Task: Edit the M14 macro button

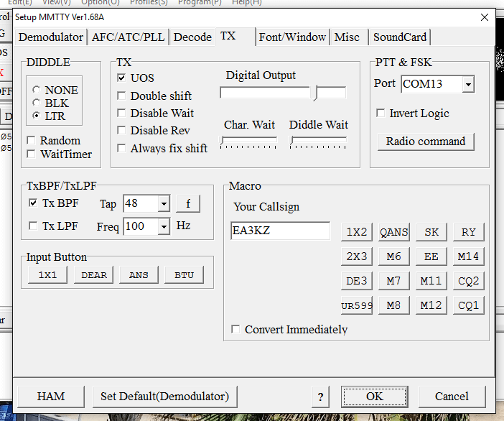Action: 468,256
